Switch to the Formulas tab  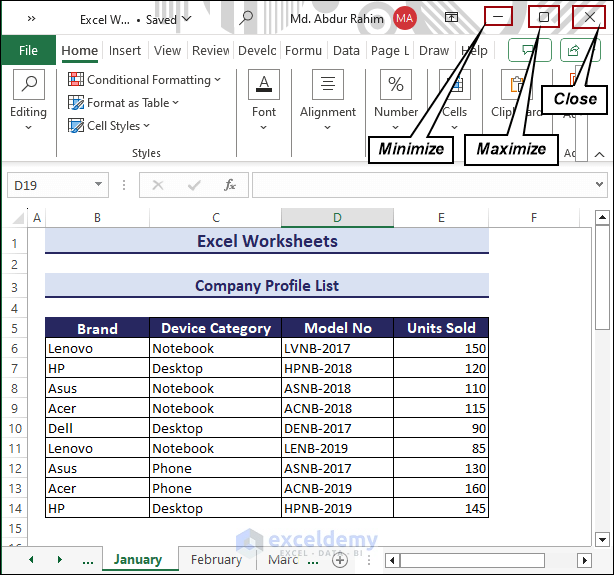point(303,51)
